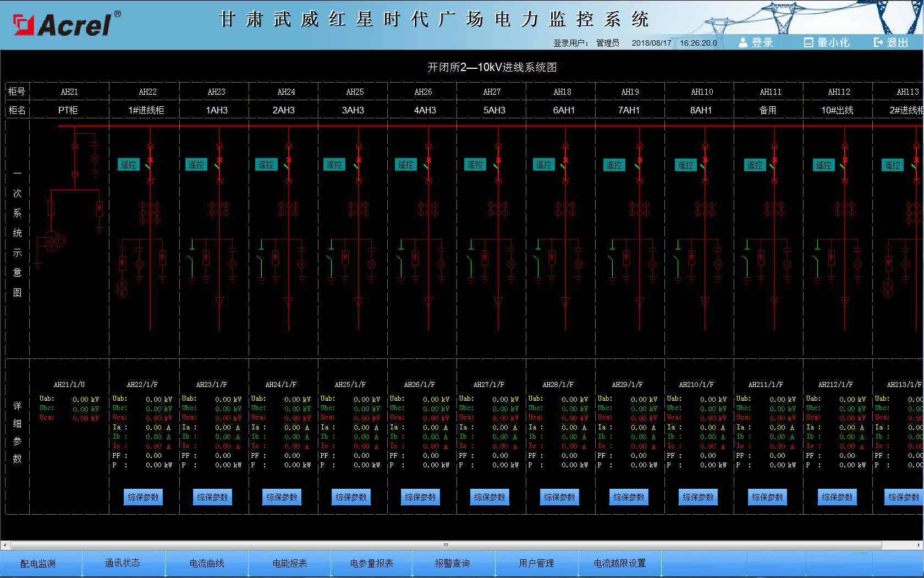
Task: Click the circuit breaker symbol in AH25 feeder
Action: (359, 163)
